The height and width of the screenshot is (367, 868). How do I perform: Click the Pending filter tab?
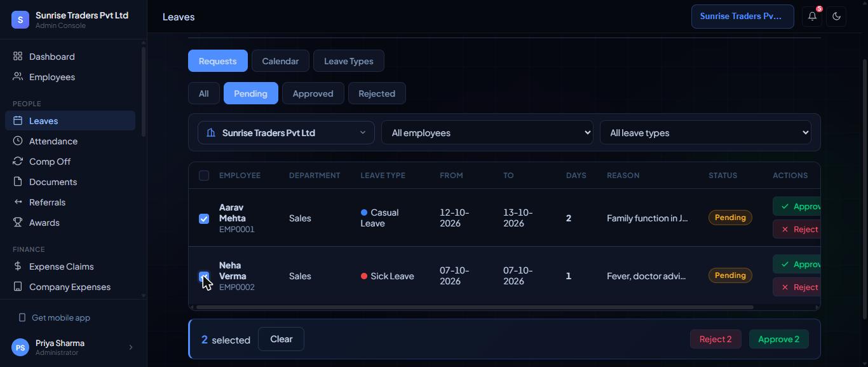(x=250, y=93)
